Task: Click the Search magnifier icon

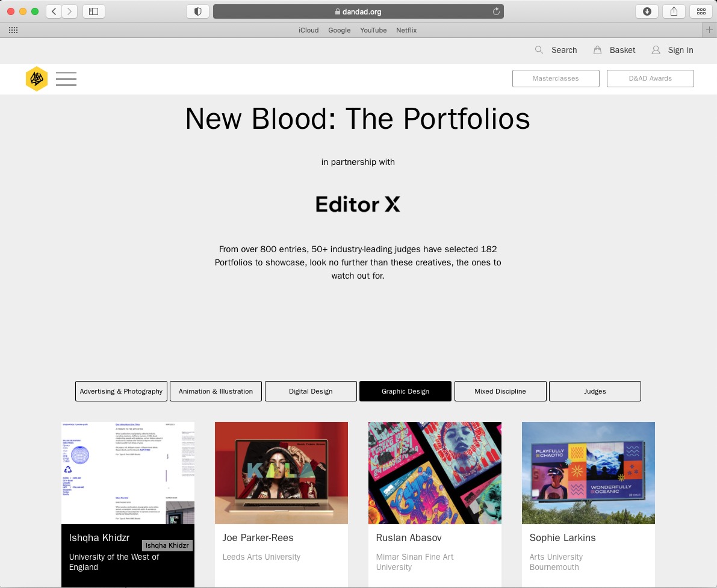Action: coord(539,50)
